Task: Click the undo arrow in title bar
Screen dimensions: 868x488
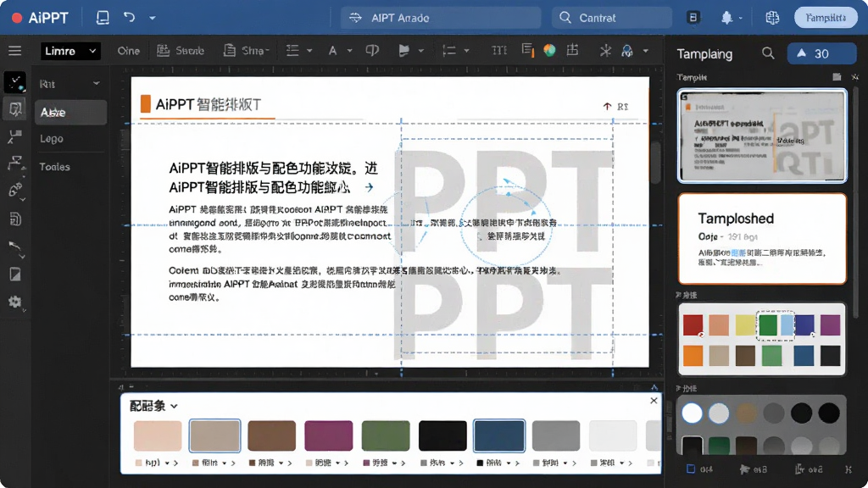Action: (129, 17)
